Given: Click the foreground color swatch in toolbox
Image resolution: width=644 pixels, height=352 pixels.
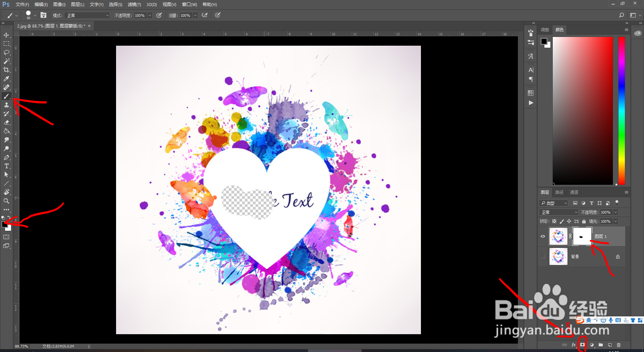Looking at the screenshot, I should tap(4, 224).
